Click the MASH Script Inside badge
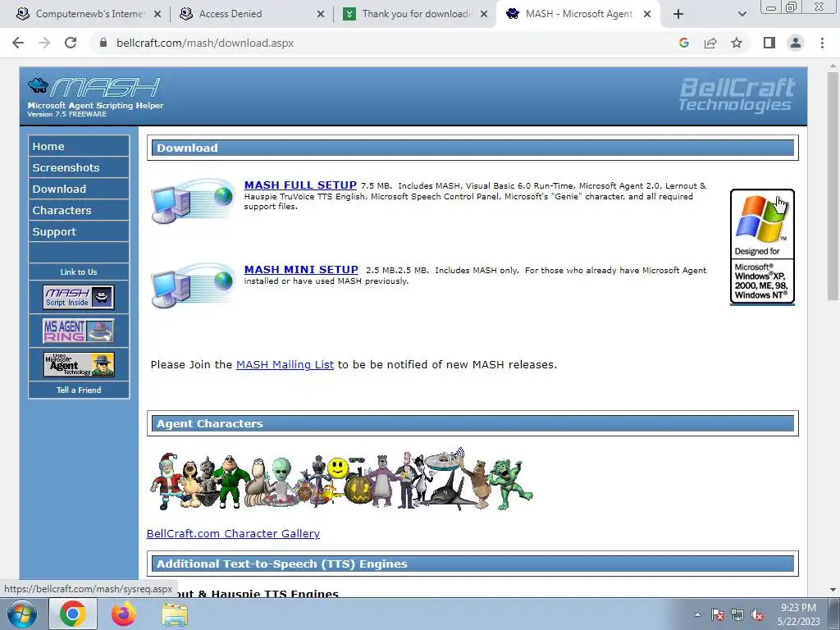This screenshot has width=840, height=630. [79, 297]
